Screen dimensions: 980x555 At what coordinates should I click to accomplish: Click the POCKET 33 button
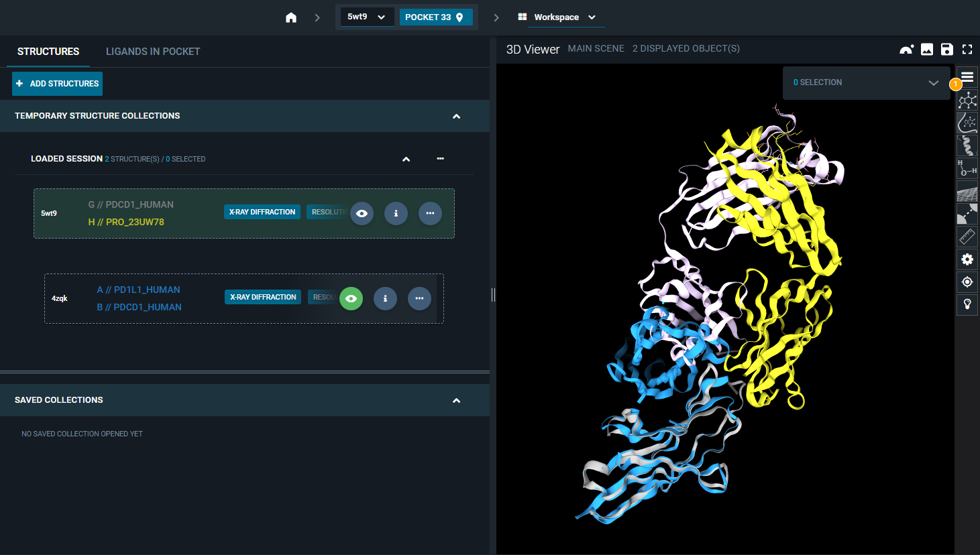coord(436,17)
